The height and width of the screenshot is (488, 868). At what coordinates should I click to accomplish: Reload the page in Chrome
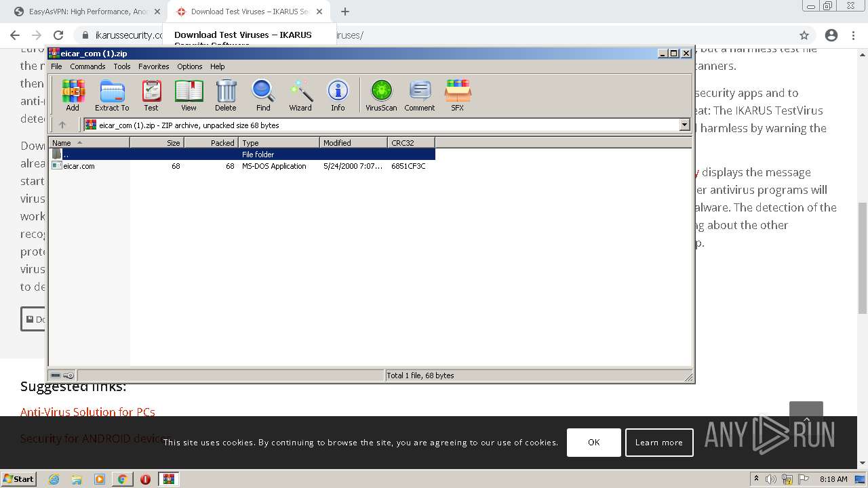[x=58, y=35]
